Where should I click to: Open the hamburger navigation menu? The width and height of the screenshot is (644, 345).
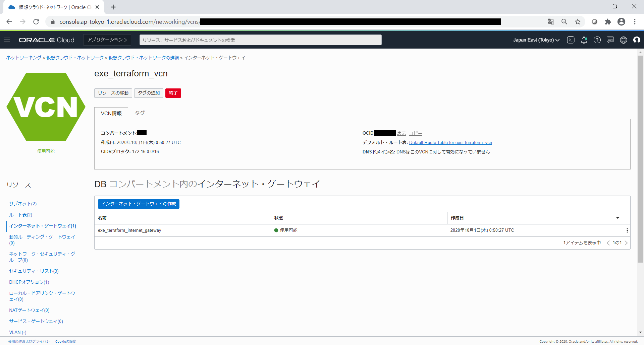7,40
